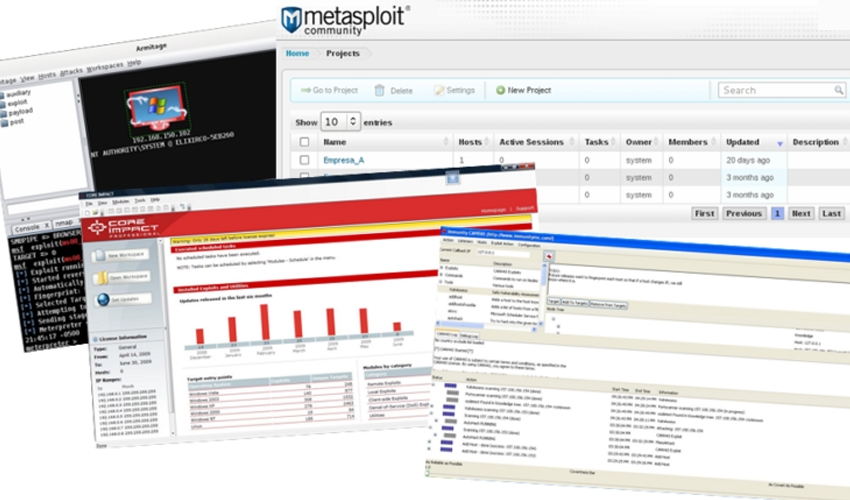
Task: Click the auxiliary folder icon in Armitage
Action: pyautogui.click(x=2, y=96)
